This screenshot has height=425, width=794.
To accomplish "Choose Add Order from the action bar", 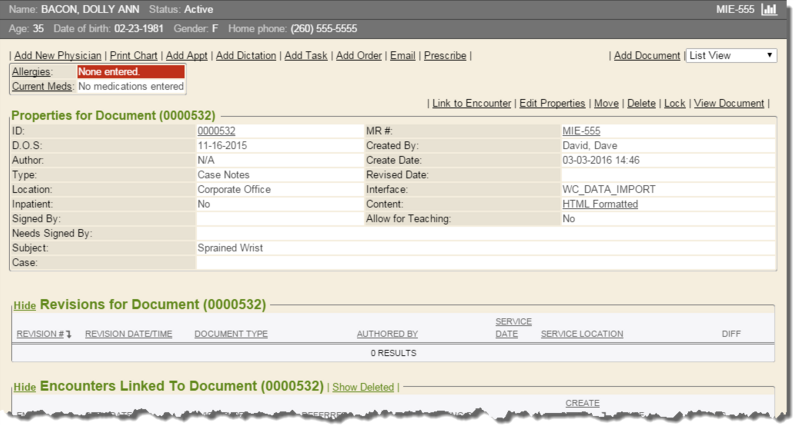I will click(358, 56).
